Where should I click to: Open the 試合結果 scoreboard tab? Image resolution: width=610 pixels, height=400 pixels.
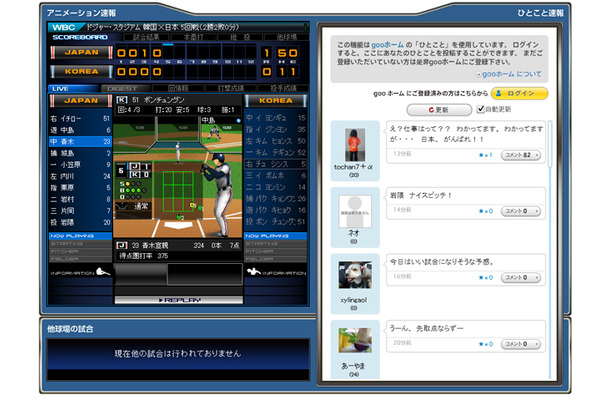[x=146, y=37]
